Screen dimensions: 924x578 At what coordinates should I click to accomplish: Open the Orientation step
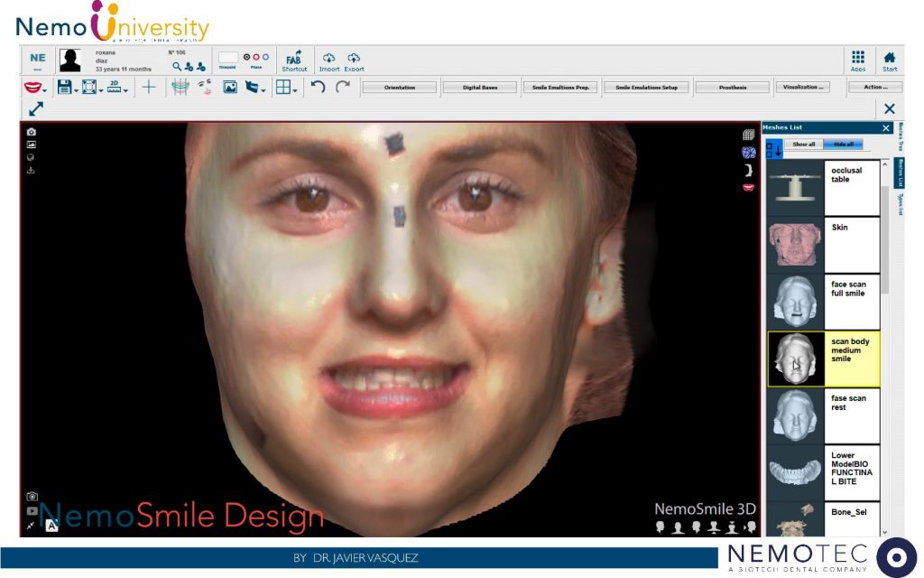400,88
